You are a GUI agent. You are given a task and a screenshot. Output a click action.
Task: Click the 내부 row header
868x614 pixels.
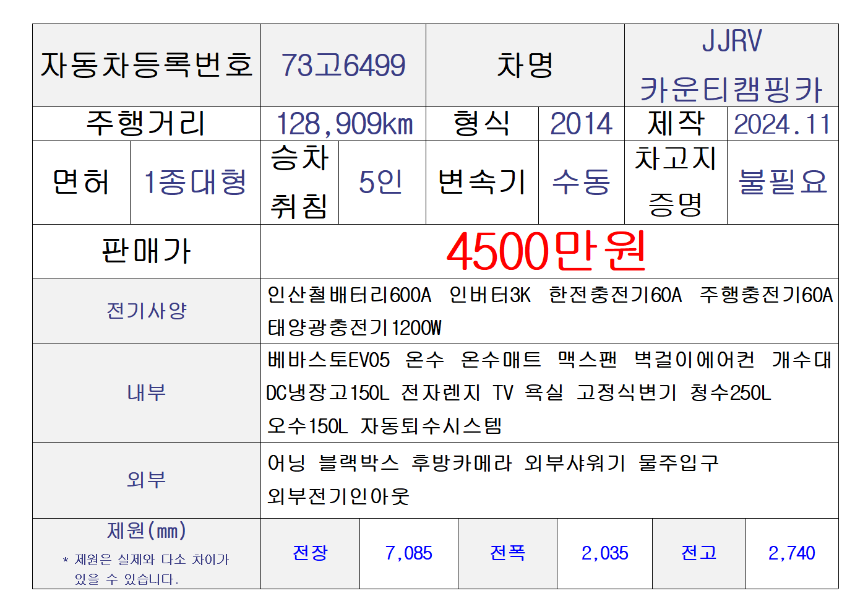147,392
